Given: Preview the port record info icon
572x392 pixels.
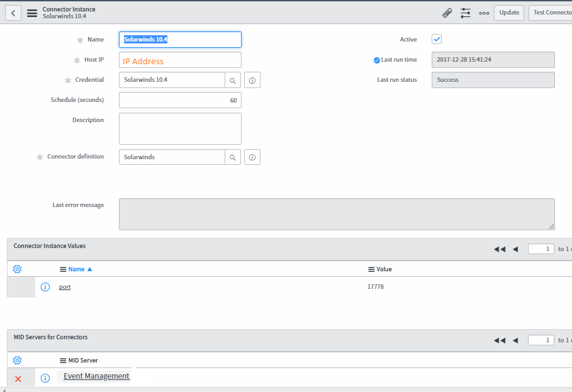Looking at the screenshot, I should click(x=45, y=287).
